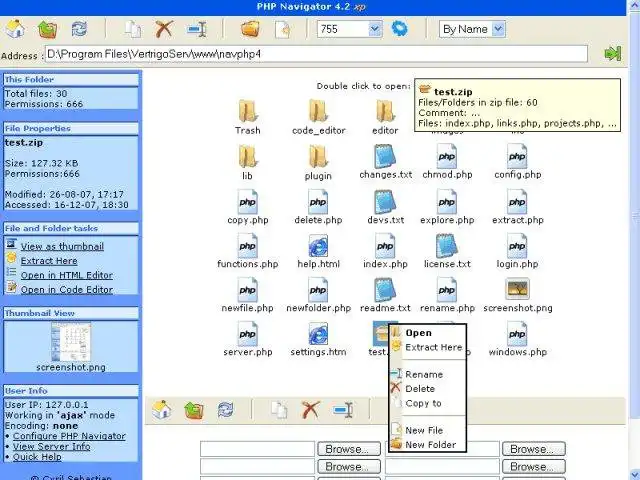Click Copy icon in bottom toolbar

click(279, 410)
